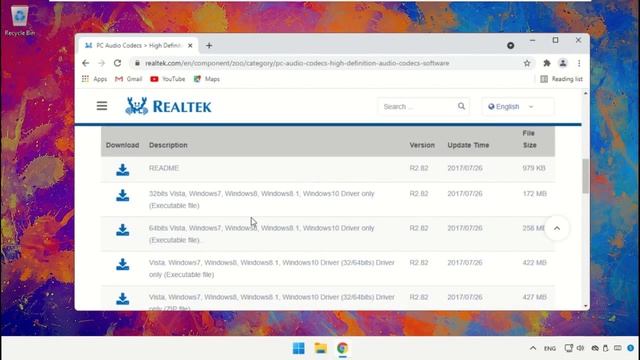The width and height of the screenshot is (640, 360).
Task: Click the Update Time column header
Action: tap(468, 145)
